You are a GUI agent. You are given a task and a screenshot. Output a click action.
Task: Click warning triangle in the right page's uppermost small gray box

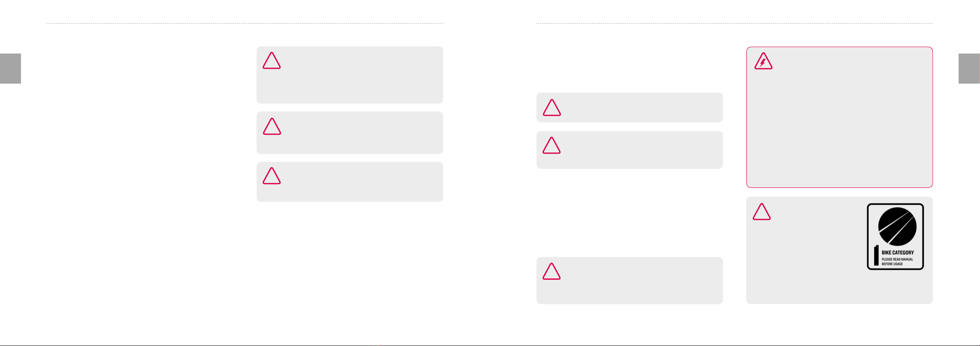(x=552, y=108)
